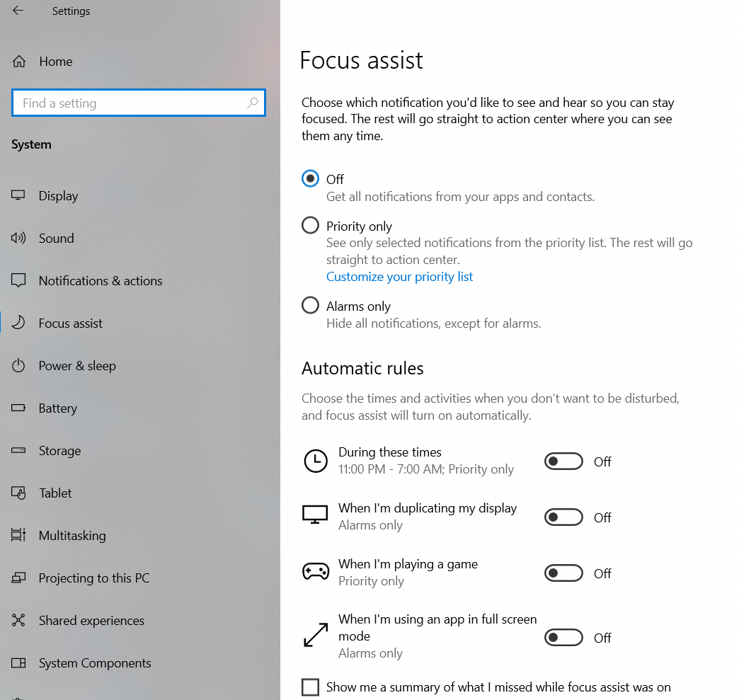Click the search magnifier icon
Screen dimensions: 739x700
coord(252,103)
